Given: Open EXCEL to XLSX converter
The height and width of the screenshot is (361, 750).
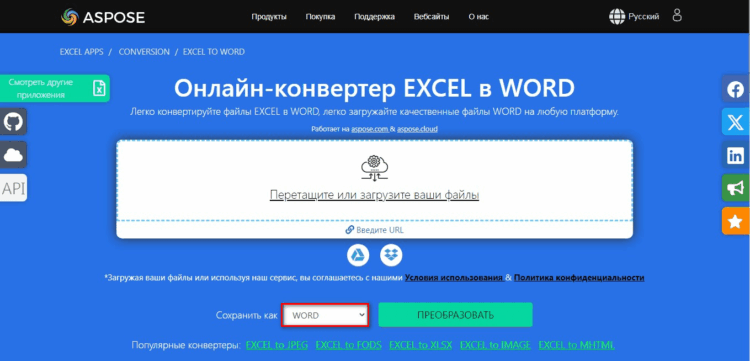Looking at the screenshot, I should pyautogui.click(x=420, y=345).
